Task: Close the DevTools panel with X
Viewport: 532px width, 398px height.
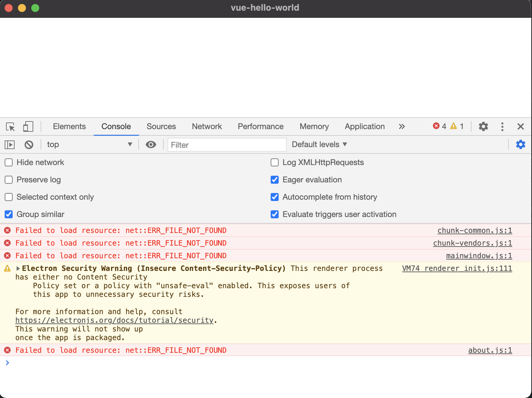Action: point(521,126)
